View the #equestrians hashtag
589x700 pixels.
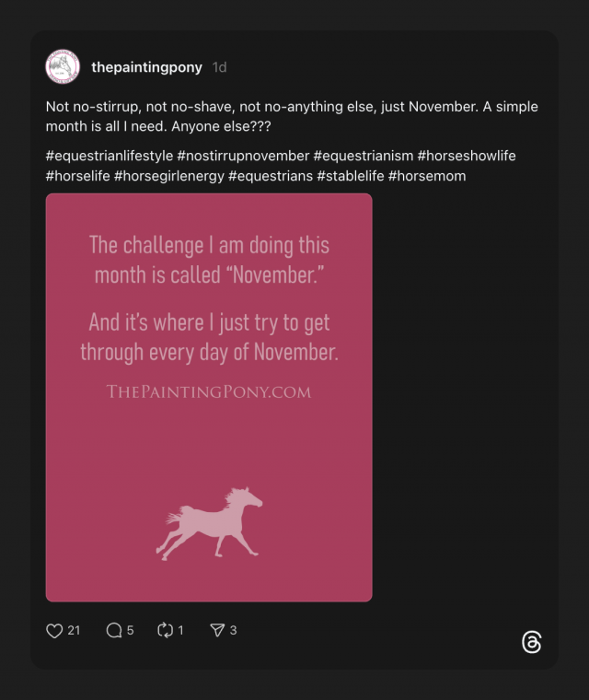pyautogui.click(x=271, y=175)
